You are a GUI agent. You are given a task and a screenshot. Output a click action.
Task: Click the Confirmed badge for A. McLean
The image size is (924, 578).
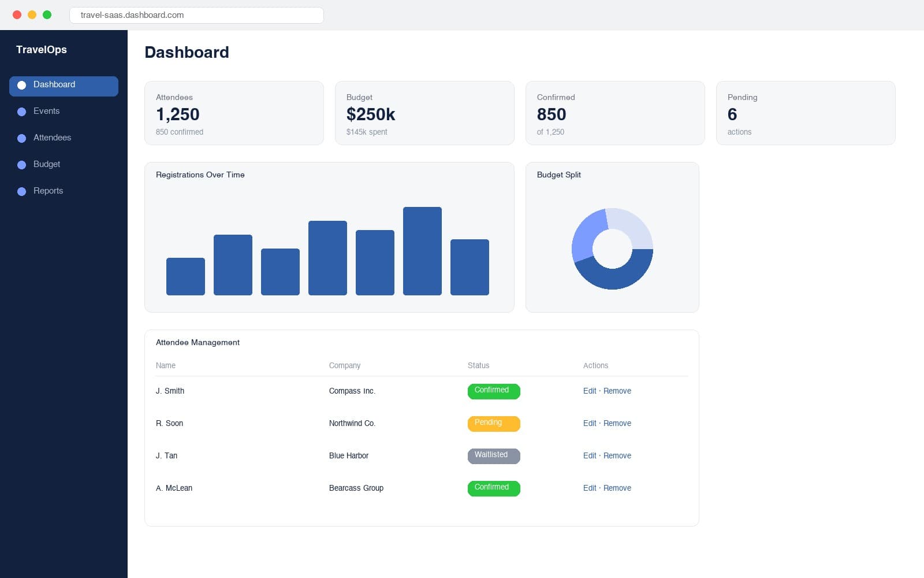pyautogui.click(x=494, y=488)
